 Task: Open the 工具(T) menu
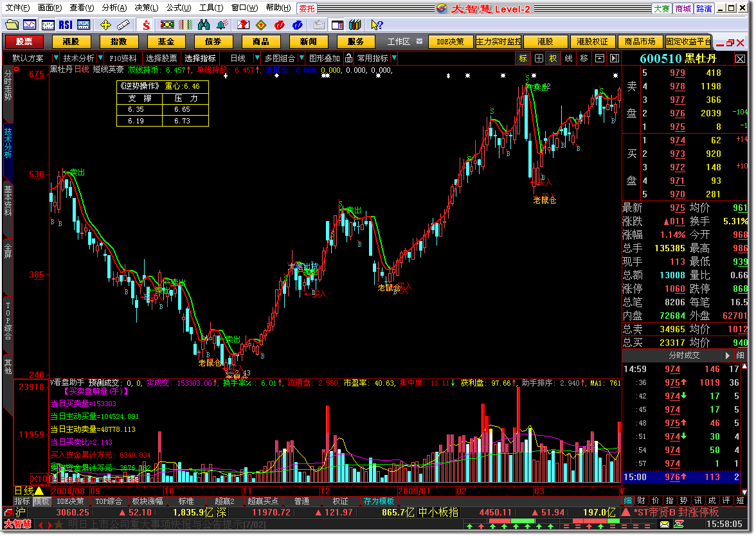pos(211,8)
